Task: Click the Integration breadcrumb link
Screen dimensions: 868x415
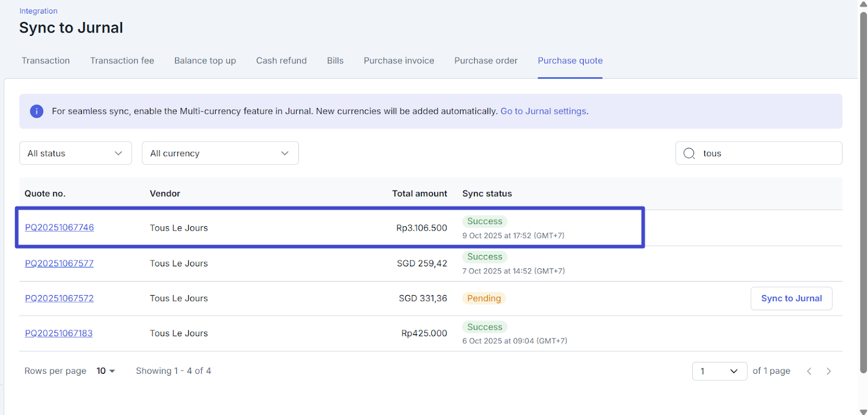Action: tap(38, 11)
